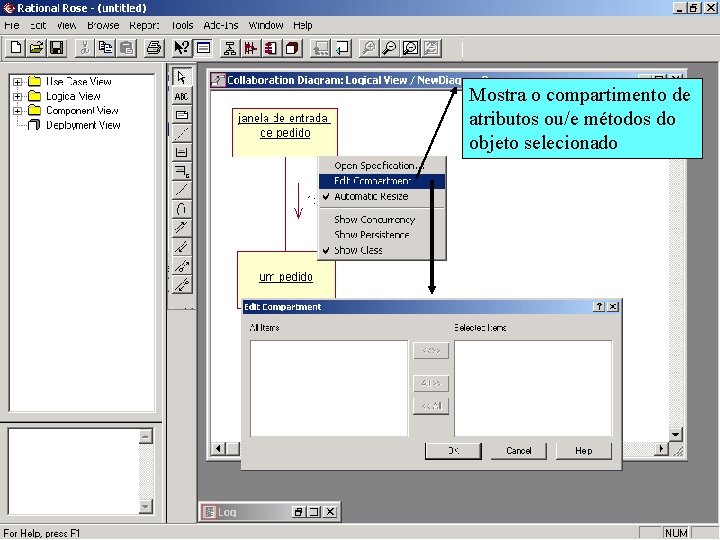Screen dimensions: 720x540
Task: Click the Browse Previous Diagram arrow icon
Action: click(x=343, y=48)
